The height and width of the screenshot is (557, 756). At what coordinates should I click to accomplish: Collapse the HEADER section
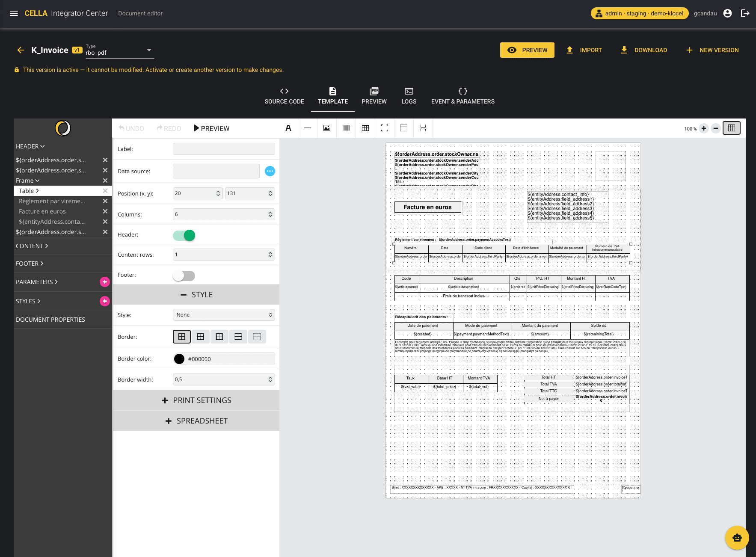tap(30, 146)
